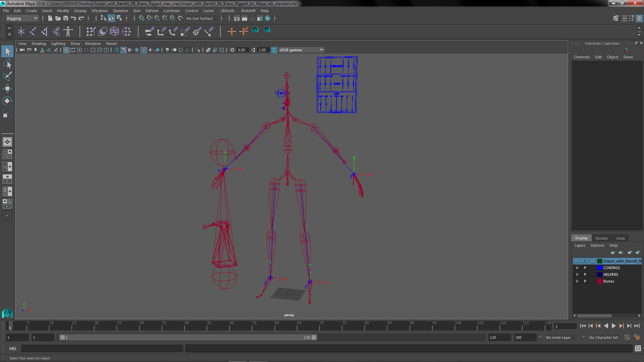Switch to single perspective layout
Screen dimensions: 644x362
[x=7, y=142]
